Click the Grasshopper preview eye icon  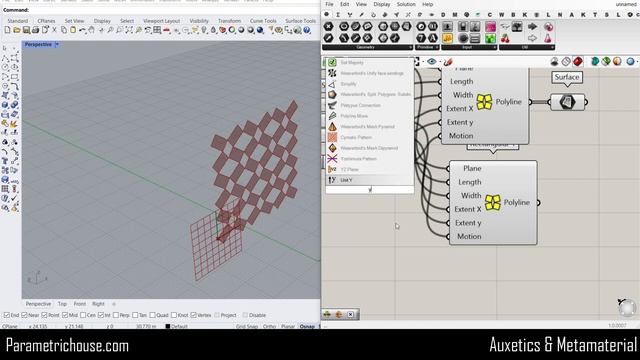(x=431, y=62)
